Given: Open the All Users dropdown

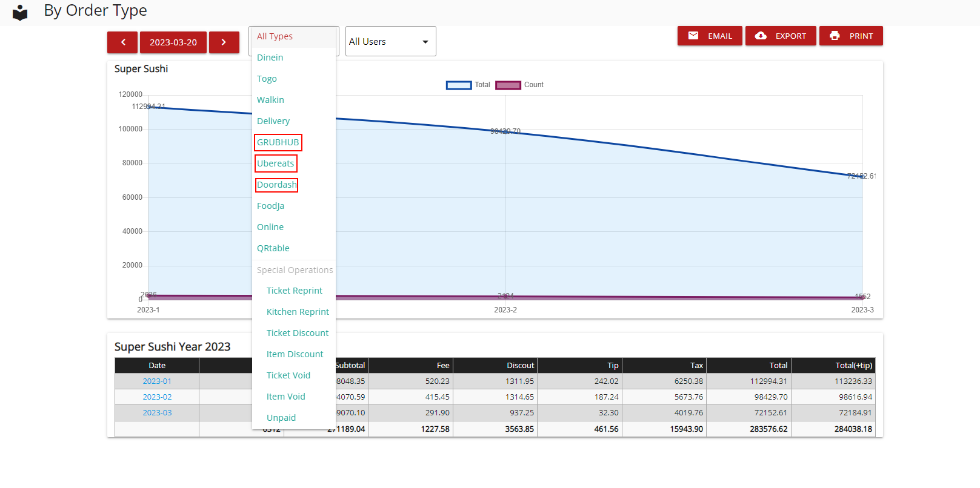Looking at the screenshot, I should 390,42.
